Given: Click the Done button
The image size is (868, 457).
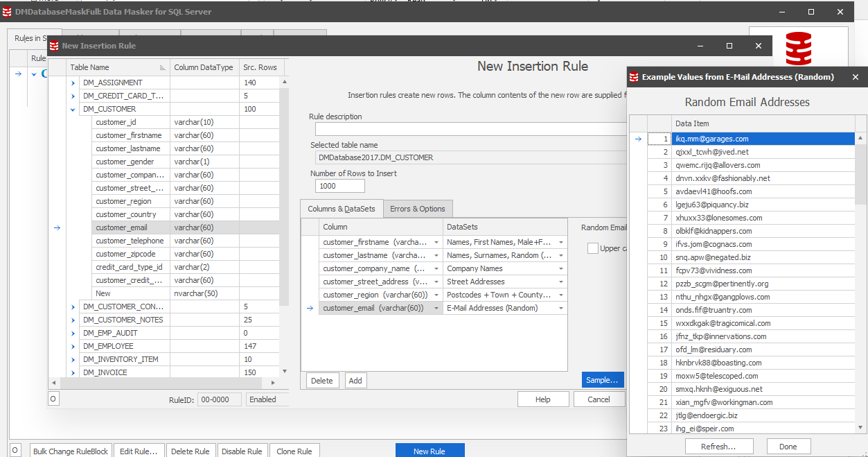Looking at the screenshot, I should click(x=788, y=447).
